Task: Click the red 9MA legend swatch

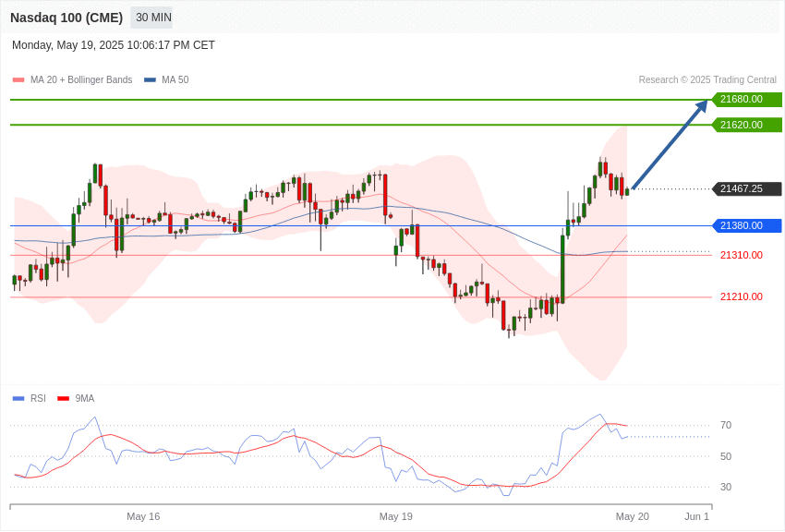Action: (x=63, y=398)
